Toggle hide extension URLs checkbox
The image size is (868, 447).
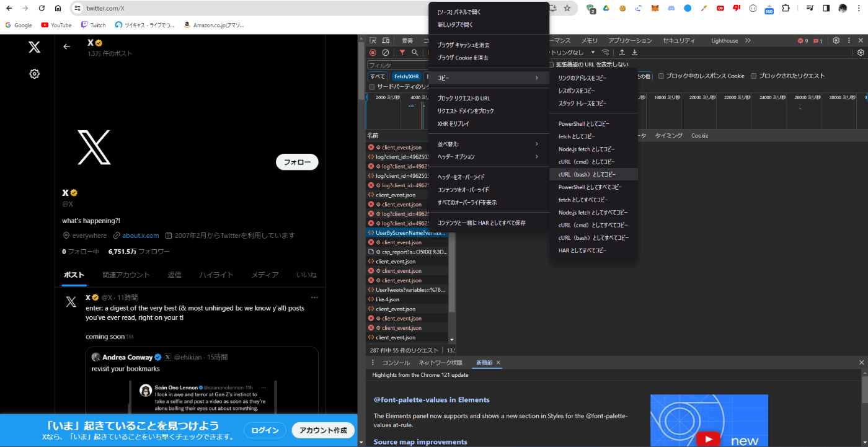pyautogui.click(x=551, y=64)
